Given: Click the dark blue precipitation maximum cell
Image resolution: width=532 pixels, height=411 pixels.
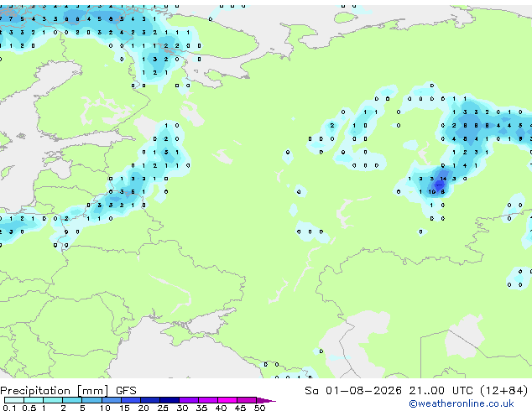Looking at the screenshot, I should click(440, 185).
